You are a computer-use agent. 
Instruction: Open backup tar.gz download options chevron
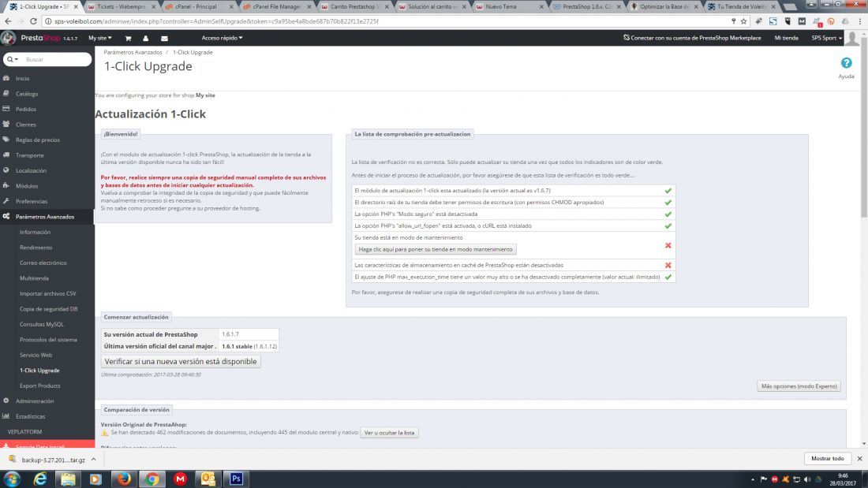coord(94,460)
